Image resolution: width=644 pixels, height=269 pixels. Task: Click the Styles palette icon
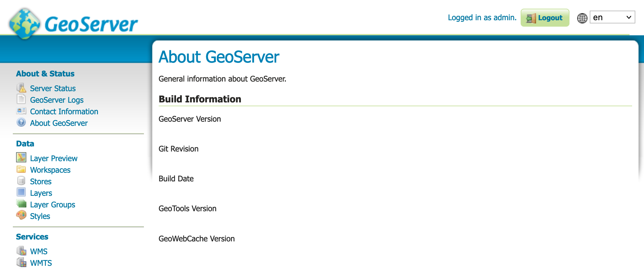pyautogui.click(x=21, y=215)
